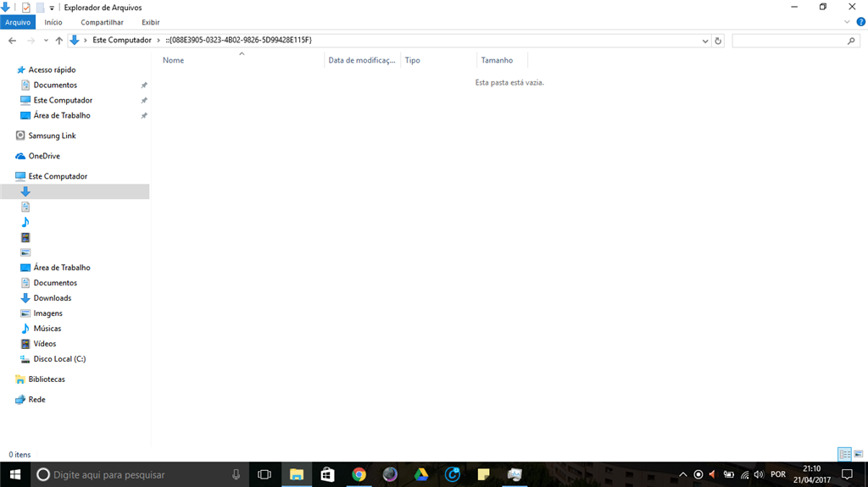Open the Windows Start menu

pyautogui.click(x=15, y=474)
